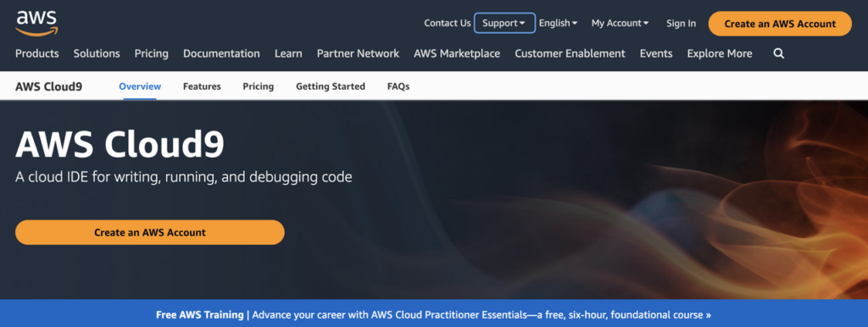Open the Explore More menu
This screenshot has height=327, width=868.
click(x=720, y=53)
